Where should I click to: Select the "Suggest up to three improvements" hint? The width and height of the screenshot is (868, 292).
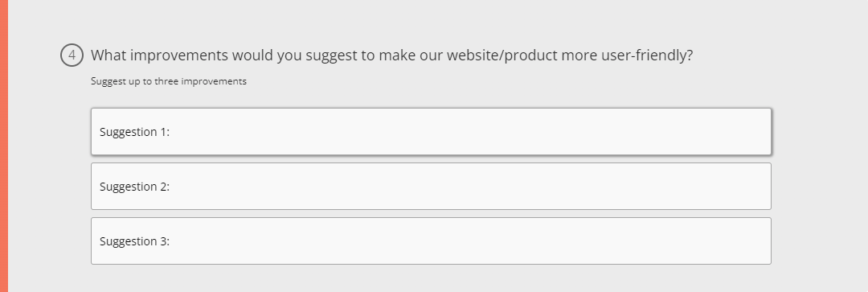[x=168, y=81]
